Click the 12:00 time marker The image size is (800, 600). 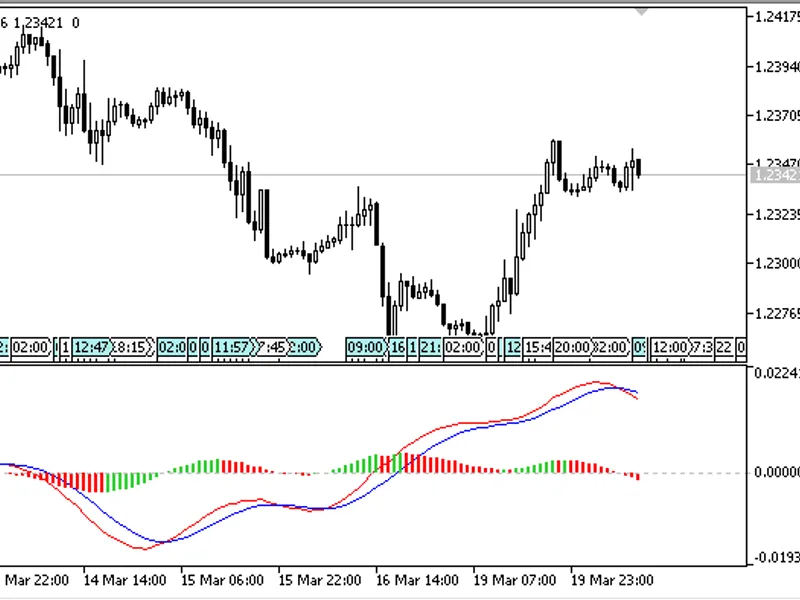coord(670,347)
